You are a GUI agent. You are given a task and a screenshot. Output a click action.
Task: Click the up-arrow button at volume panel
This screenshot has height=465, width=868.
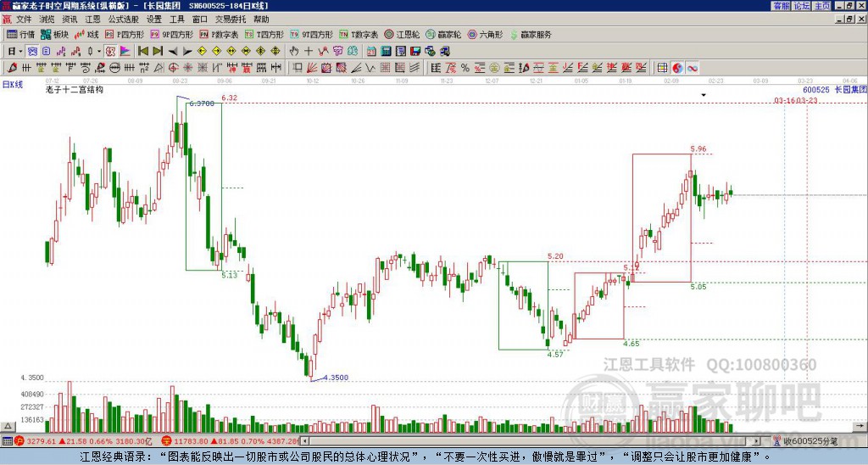pyautogui.click(x=8, y=426)
